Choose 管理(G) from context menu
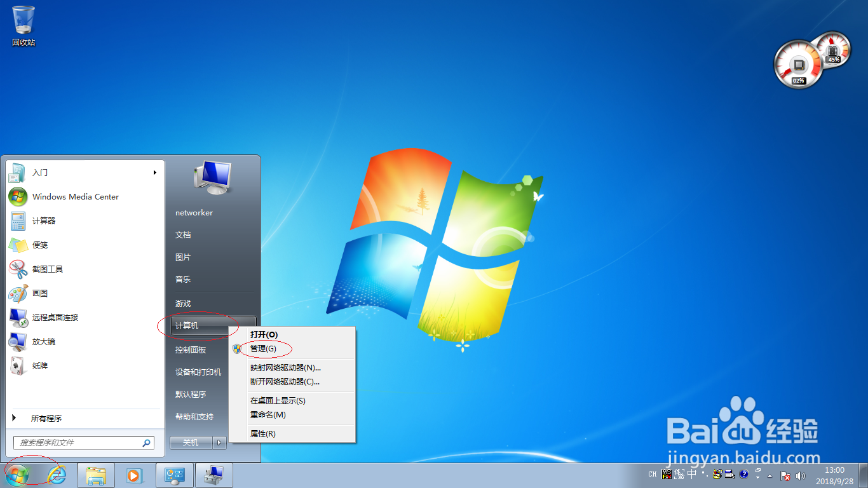This screenshot has width=868, height=488. point(292,349)
